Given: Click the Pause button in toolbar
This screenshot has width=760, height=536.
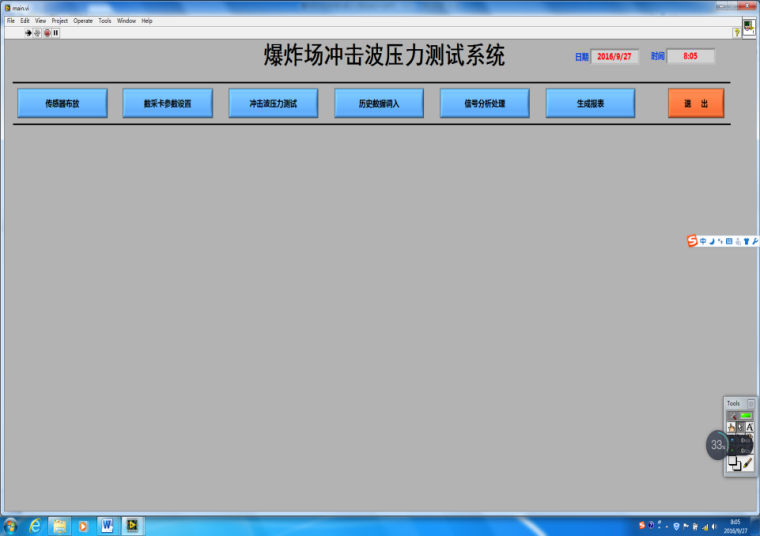Looking at the screenshot, I should [x=56, y=32].
